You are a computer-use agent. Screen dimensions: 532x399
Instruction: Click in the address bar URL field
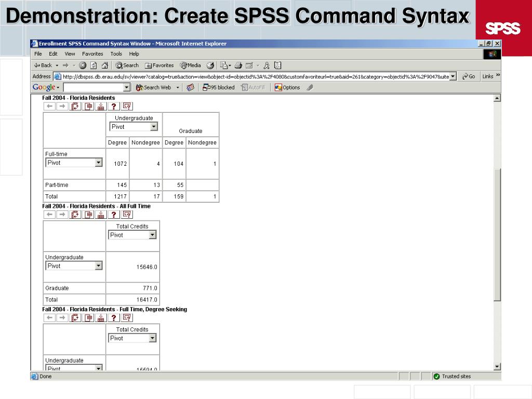(256, 77)
